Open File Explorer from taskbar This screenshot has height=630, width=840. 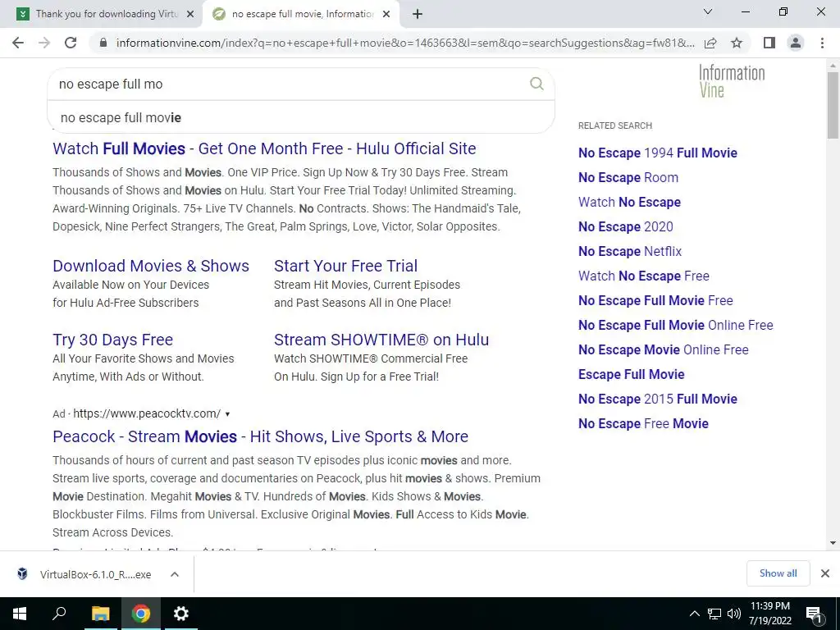coord(100,614)
